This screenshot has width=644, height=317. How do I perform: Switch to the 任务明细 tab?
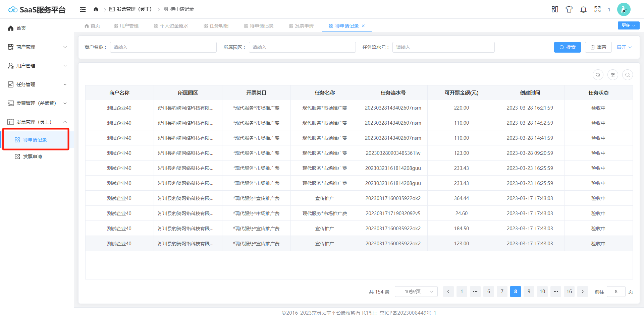[x=216, y=26]
